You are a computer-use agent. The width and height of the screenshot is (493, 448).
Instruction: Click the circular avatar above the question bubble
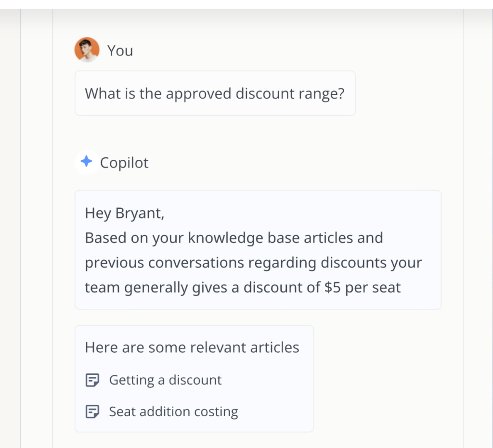pos(86,50)
